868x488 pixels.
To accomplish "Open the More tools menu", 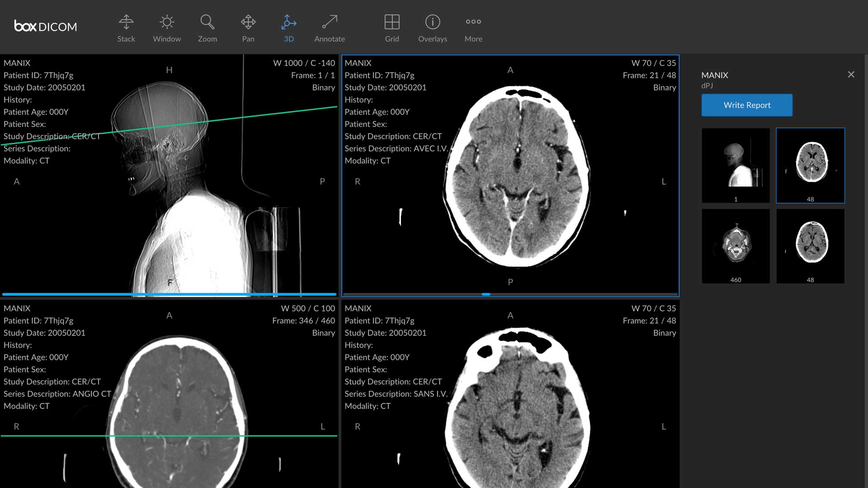I will pos(473,28).
